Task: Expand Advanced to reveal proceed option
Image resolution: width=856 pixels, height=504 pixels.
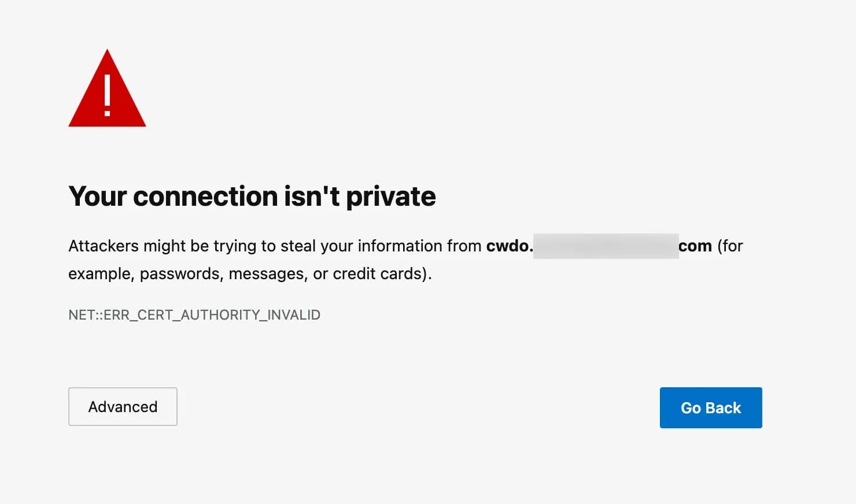Action: (x=123, y=406)
